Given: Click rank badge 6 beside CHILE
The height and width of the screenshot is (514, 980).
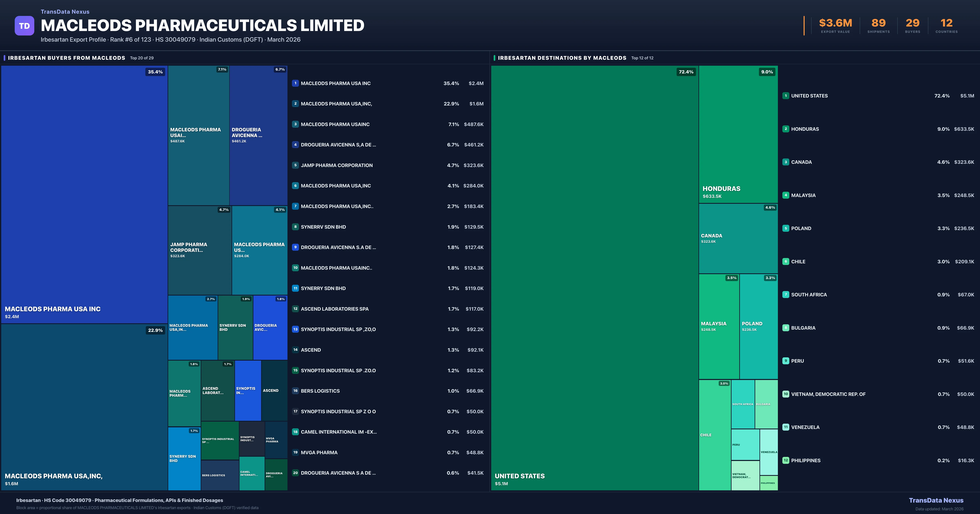Looking at the screenshot, I should [786, 261].
